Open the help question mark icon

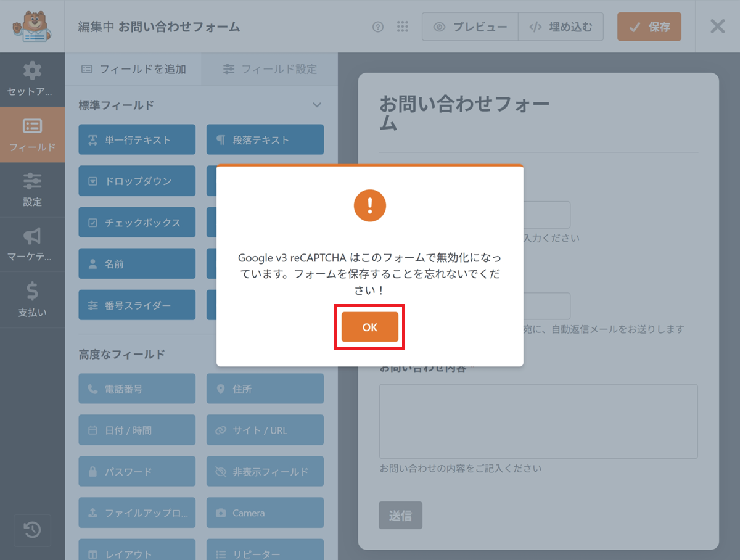(x=378, y=27)
